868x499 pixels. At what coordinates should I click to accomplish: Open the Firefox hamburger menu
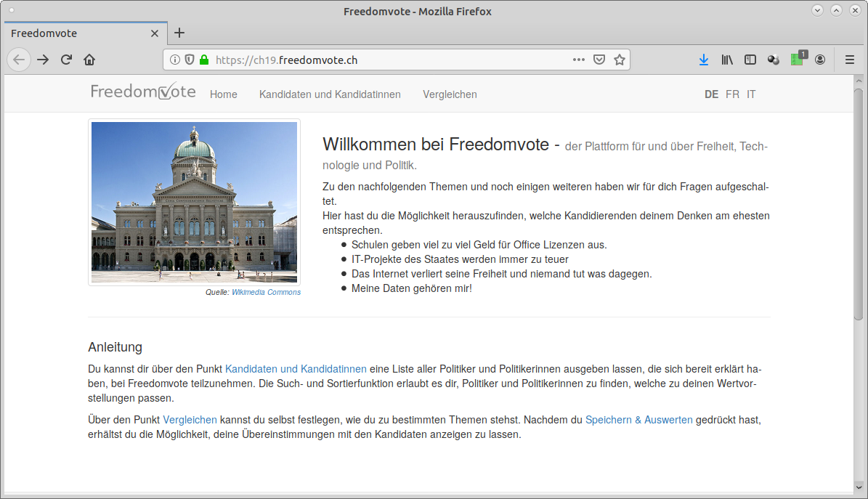pos(850,60)
